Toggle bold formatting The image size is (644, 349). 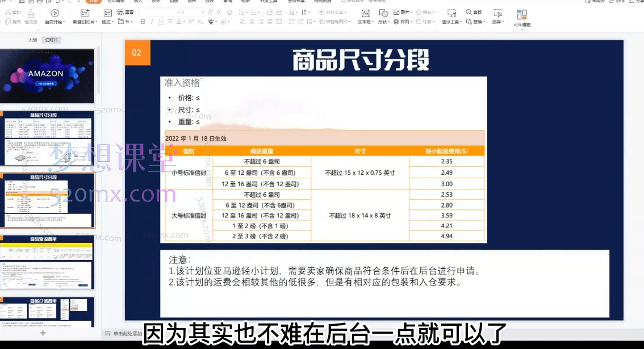[x=143, y=22]
